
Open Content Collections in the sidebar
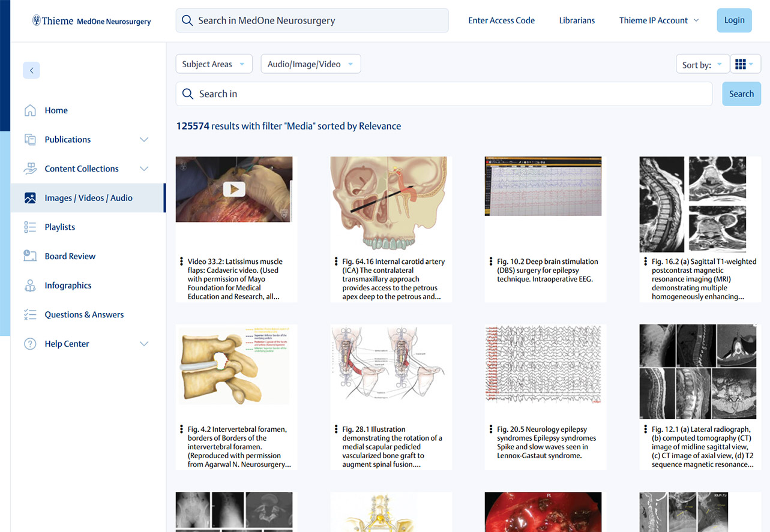point(82,169)
